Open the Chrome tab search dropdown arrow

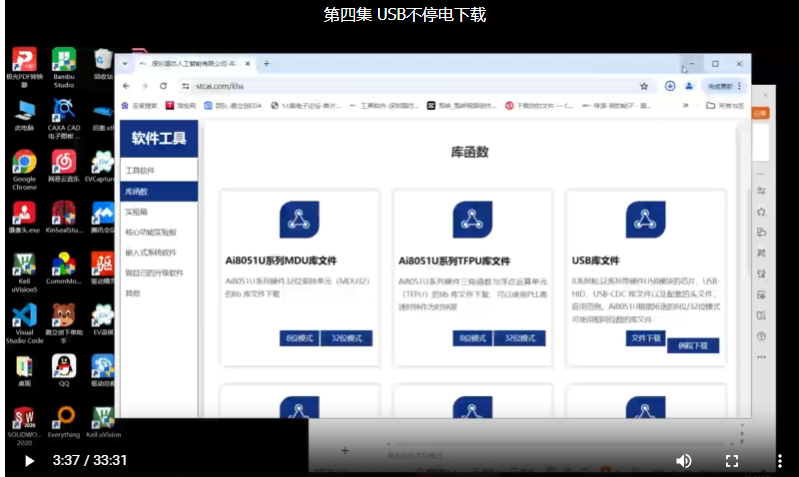click(x=125, y=64)
